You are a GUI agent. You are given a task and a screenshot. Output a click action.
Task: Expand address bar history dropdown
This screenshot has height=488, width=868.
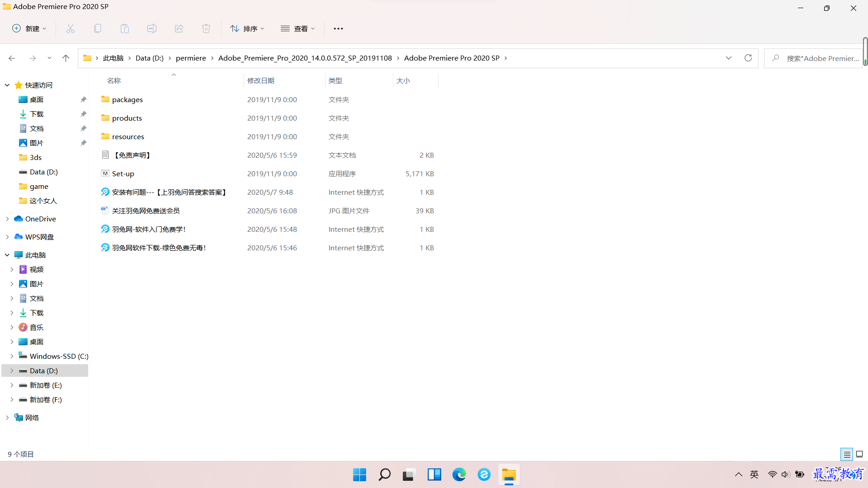[729, 58]
